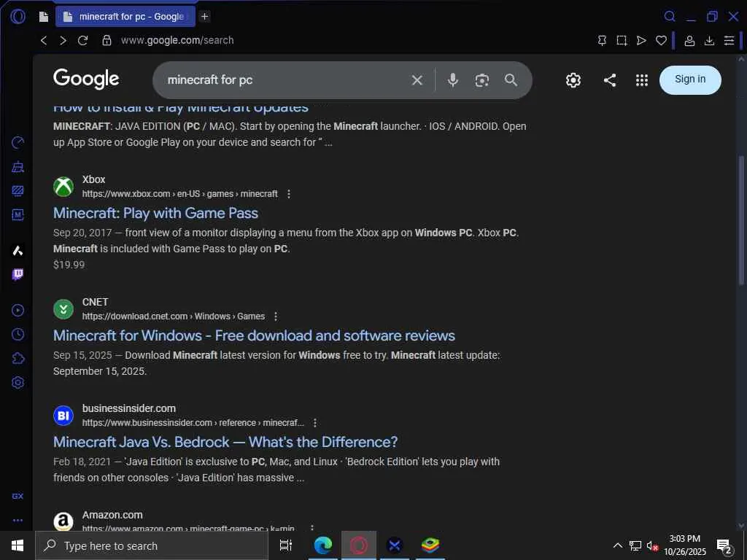This screenshot has height=560, width=747.
Task: Open Microsoft Edge from the taskbar
Action: click(323, 545)
